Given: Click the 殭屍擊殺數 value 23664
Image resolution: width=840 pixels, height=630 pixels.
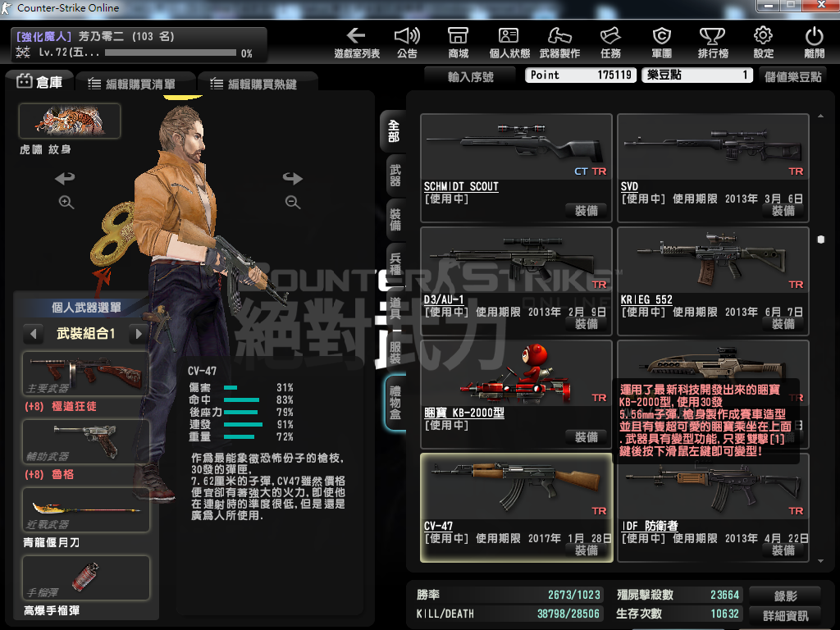Looking at the screenshot, I should [x=725, y=595].
